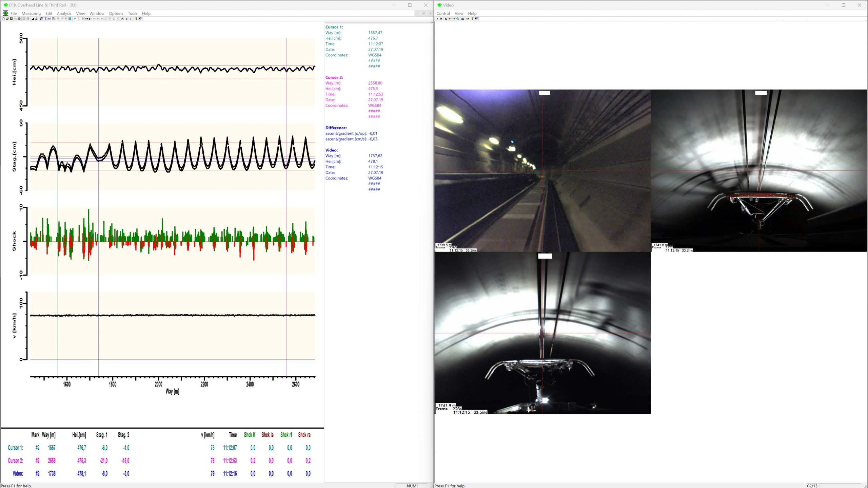Open the Measuring menu
The height and width of the screenshot is (488, 868).
pyautogui.click(x=31, y=14)
